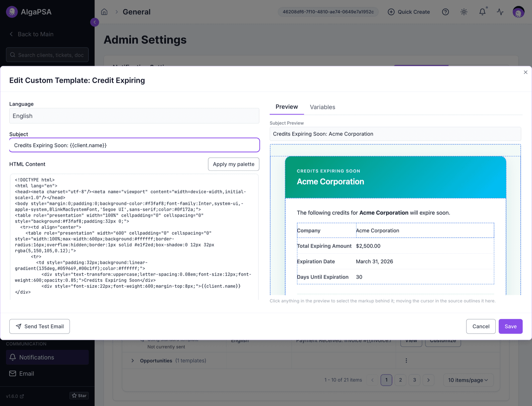The image size is (532, 406).
Task: Go to pagination page 3
Action: 414,380
